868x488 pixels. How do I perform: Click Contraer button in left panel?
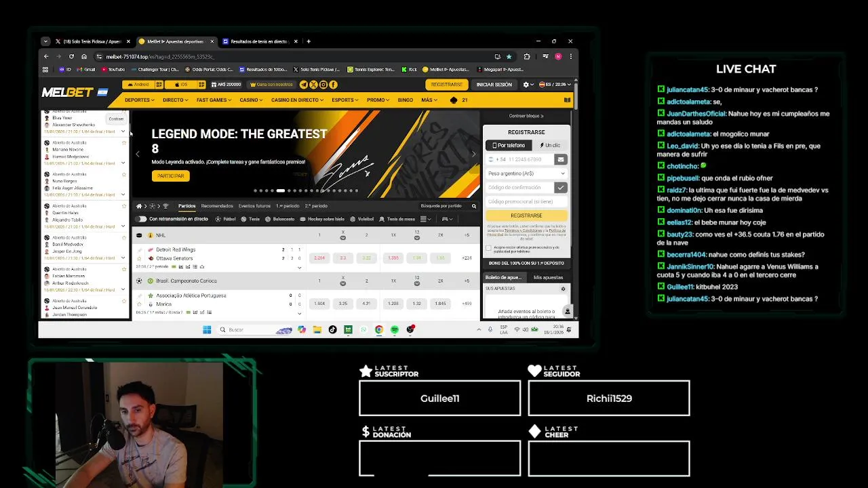coord(116,119)
